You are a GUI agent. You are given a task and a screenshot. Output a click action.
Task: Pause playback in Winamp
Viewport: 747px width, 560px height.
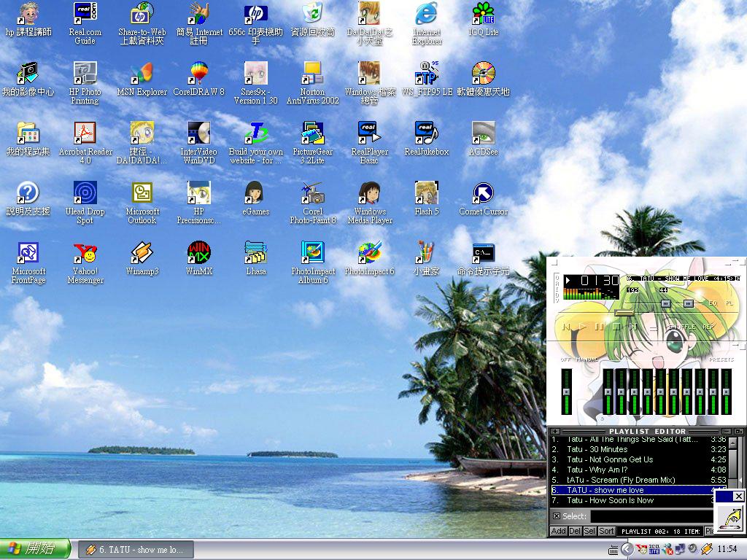coord(599,327)
